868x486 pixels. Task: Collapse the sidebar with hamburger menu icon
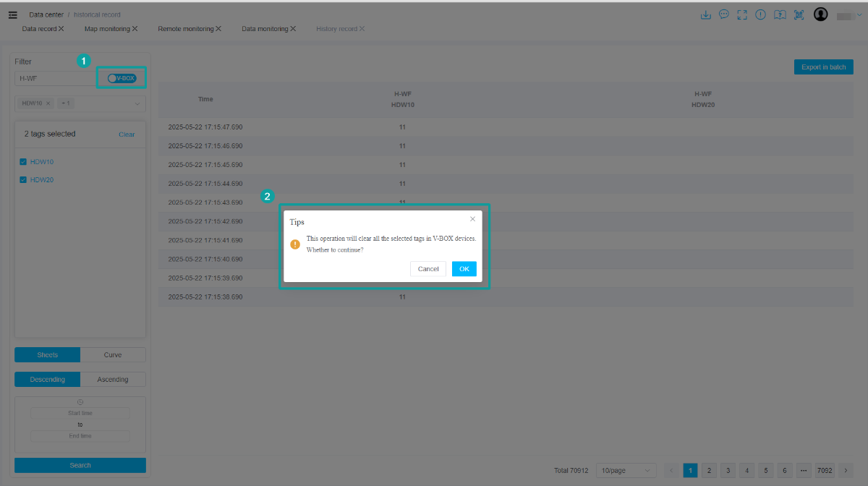(x=13, y=14)
